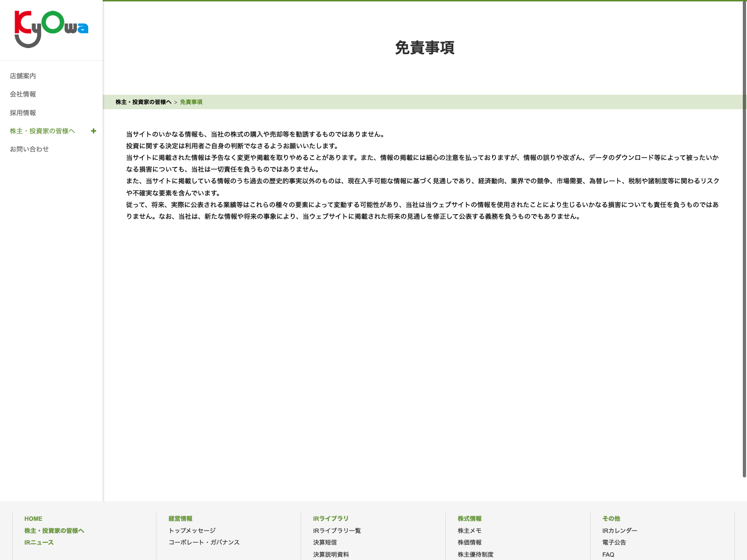Open IRライブラリ一覧 footer link
This screenshot has width=747, height=560.
point(337,531)
